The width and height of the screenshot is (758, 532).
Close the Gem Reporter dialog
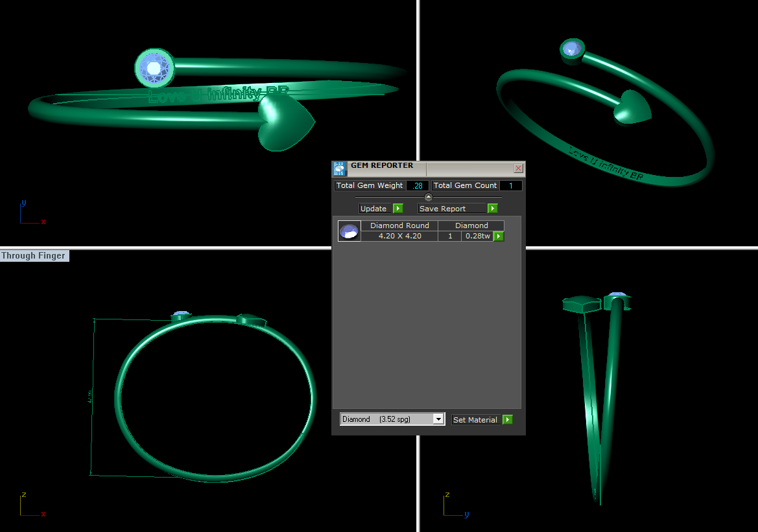518,168
